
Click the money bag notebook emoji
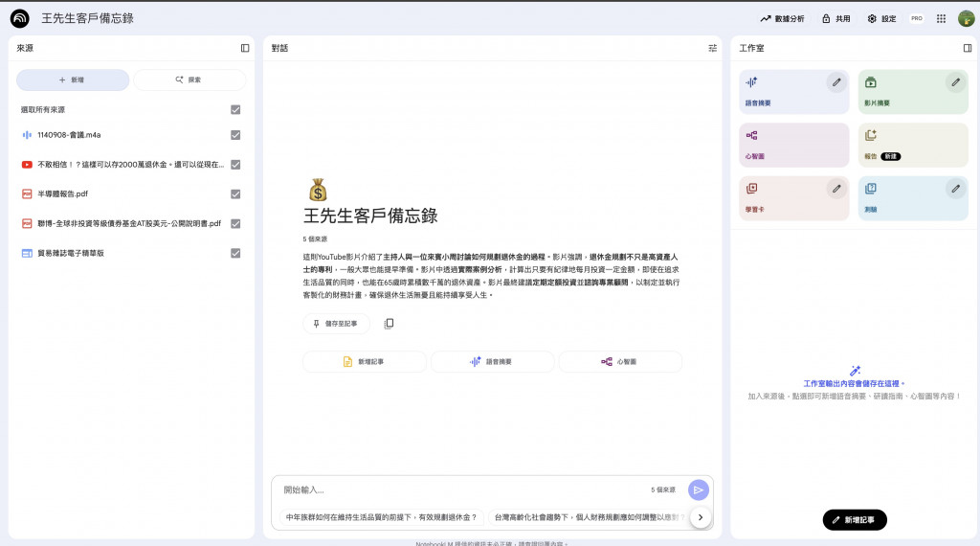318,190
